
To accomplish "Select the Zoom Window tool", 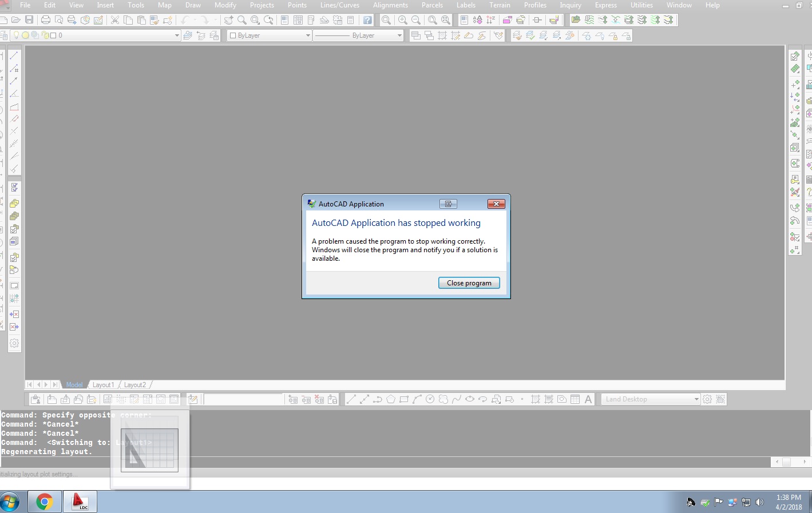I will tap(386, 19).
